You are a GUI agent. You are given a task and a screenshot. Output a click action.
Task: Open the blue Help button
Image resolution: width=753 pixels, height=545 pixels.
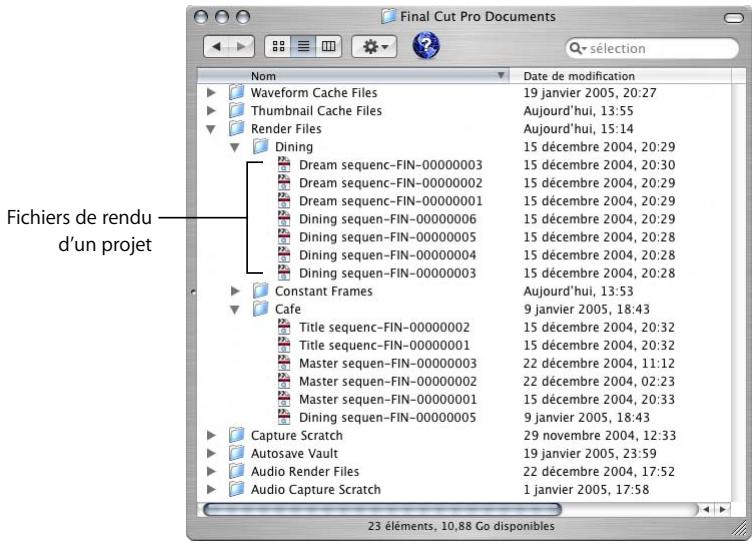coord(426,46)
